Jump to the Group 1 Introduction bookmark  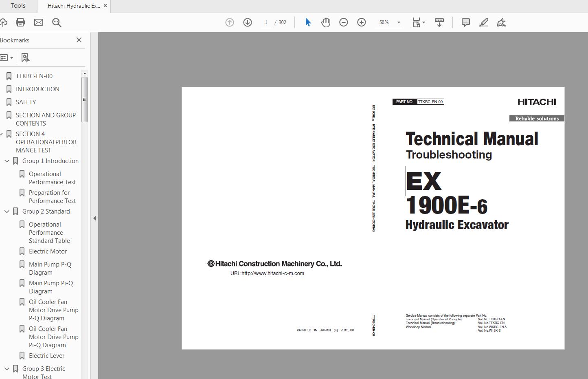(x=50, y=161)
